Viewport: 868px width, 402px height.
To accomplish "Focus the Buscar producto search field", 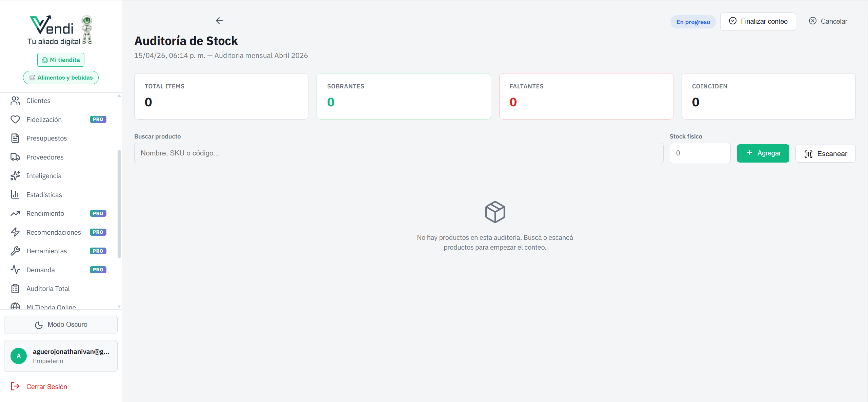I will click(x=399, y=153).
